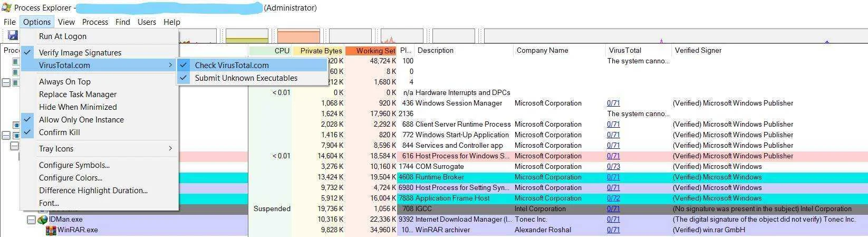Viewport: 868px width, 237px height.
Task: Click the I/O graph with red spike
Action: pos(402,36)
